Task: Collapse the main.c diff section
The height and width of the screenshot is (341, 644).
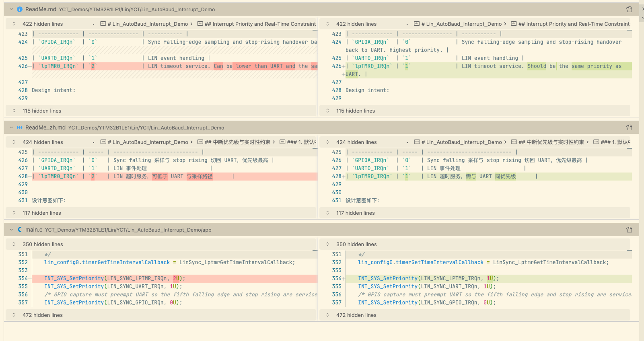Action: coord(11,230)
